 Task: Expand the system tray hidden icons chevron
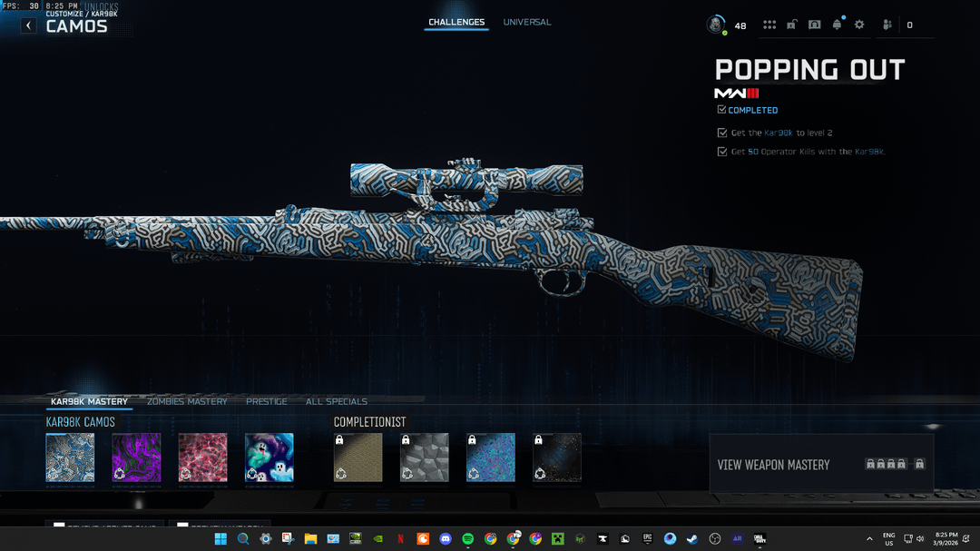869,538
